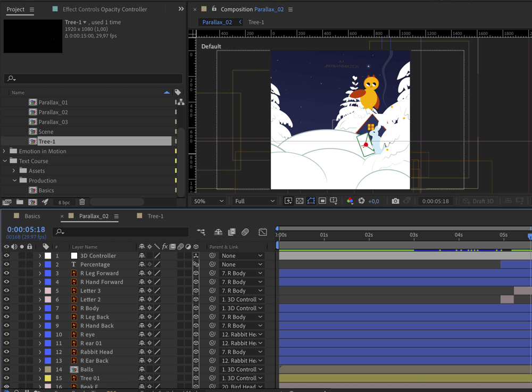Image resolution: width=532 pixels, height=392 pixels.
Task: Create a new folder in Project panel
Action: coord(20,202)
